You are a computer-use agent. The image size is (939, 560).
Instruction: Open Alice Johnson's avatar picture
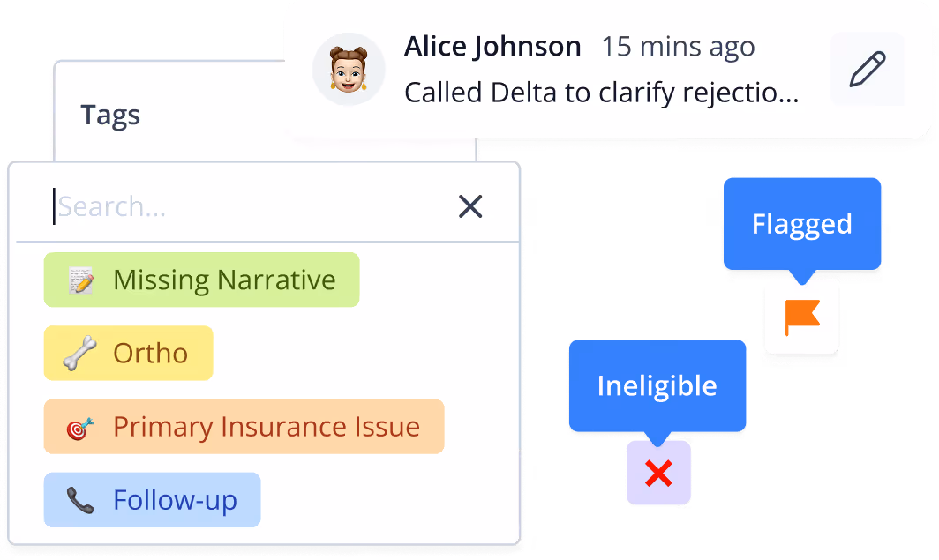(349, 68)
